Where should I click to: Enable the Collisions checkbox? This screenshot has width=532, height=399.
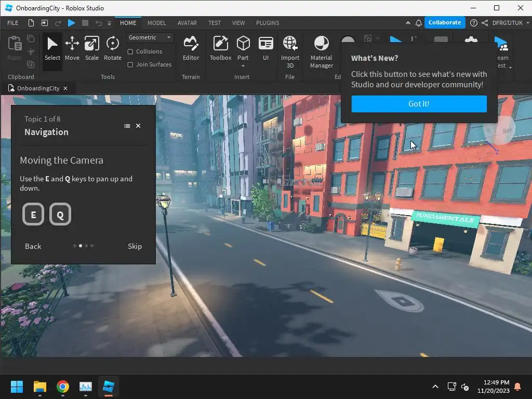pos(130,51)
